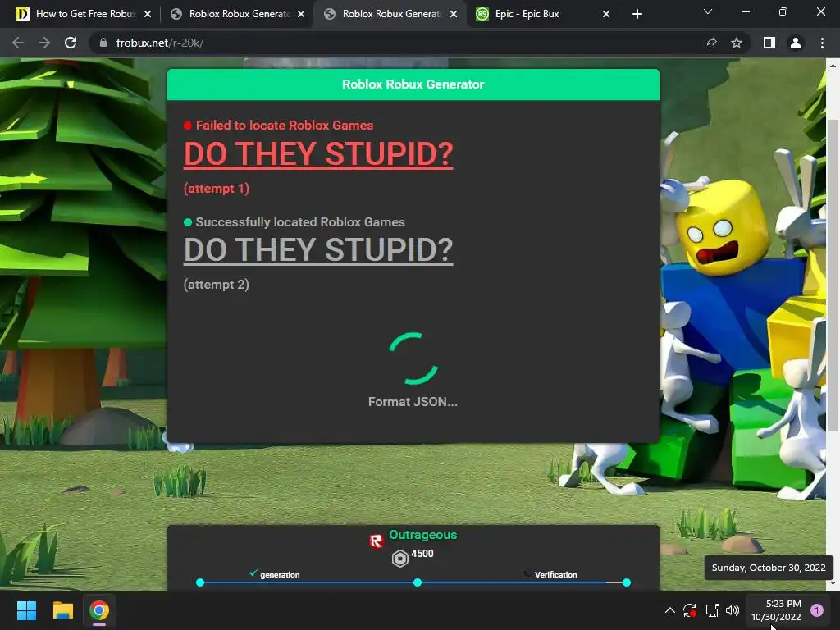The height and width of the screenshot is (630, 840).
Task: Click Successfully located Roblox Games text
Action: (x=300, y=221)
